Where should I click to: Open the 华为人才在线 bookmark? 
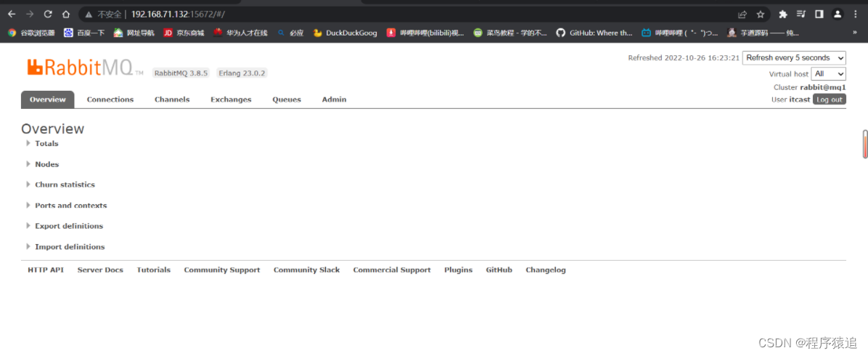240,33
